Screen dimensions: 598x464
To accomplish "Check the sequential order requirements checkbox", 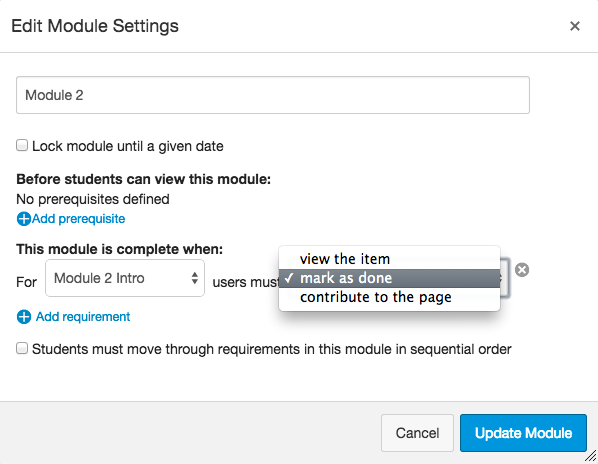I will click(x=22, y=348).
